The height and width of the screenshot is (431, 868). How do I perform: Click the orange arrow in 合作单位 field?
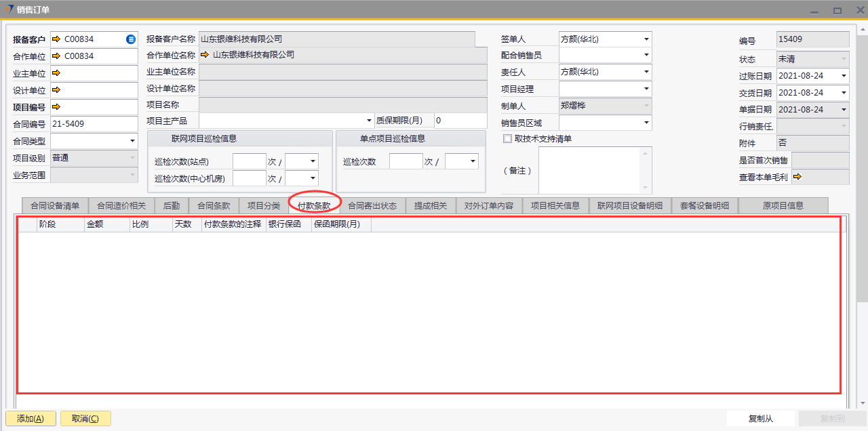click(56, 56)
